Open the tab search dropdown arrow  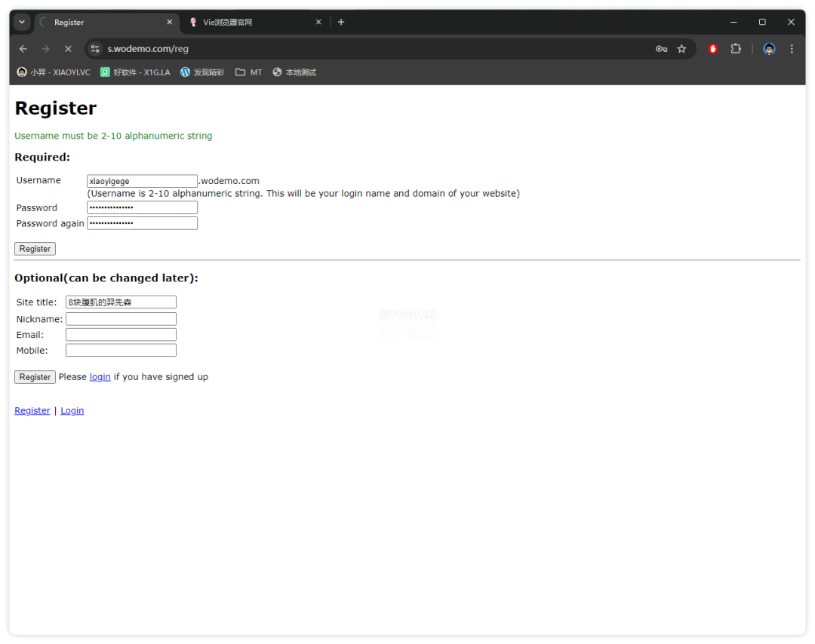(22, 22)
